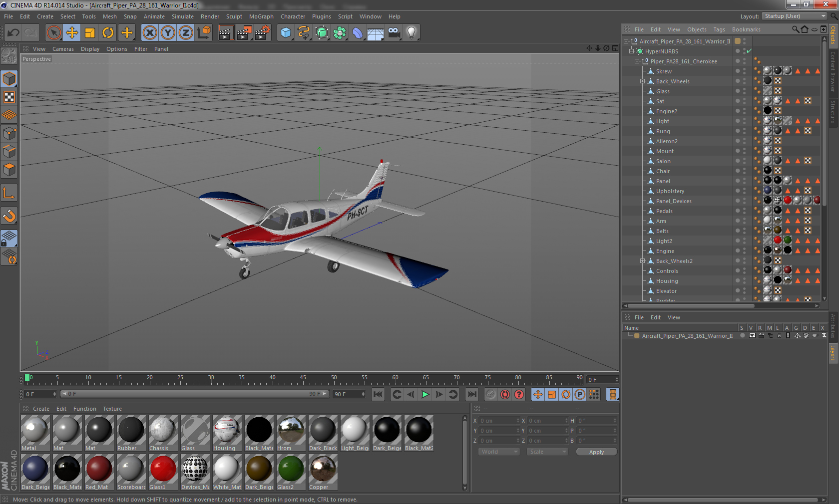The image size is (839, 504).
Task: Switch to Model mode
Action: 9,79
